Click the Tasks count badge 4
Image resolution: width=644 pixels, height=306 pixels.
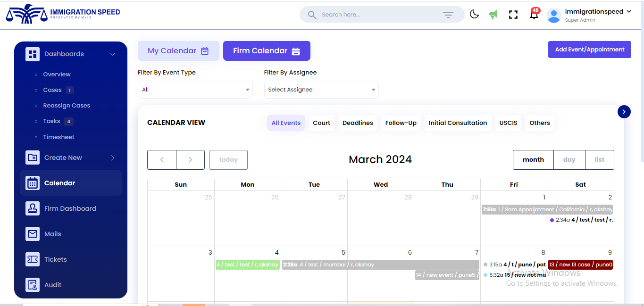(69, 121)
